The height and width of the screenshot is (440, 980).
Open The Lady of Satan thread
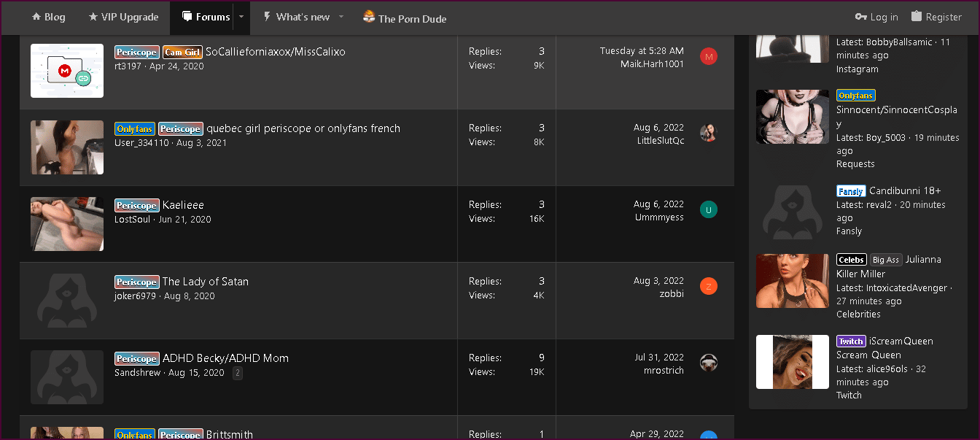coord(206,282)
